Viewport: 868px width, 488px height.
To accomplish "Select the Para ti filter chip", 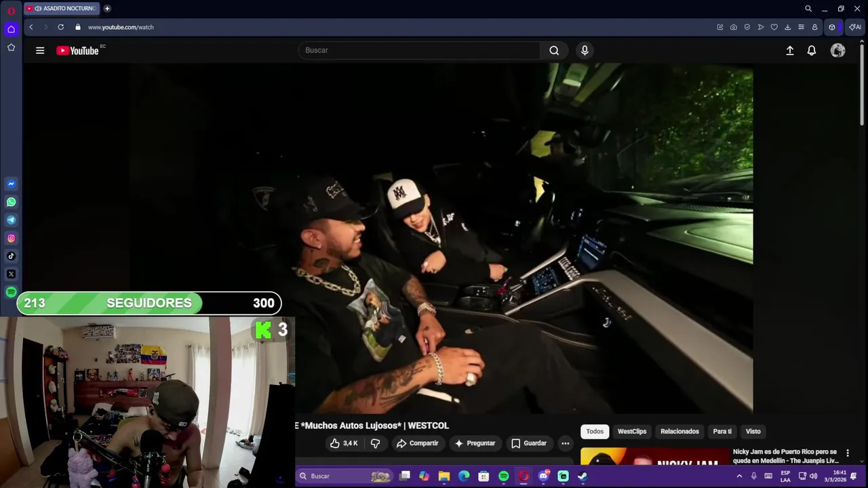I will coord(722,431).
